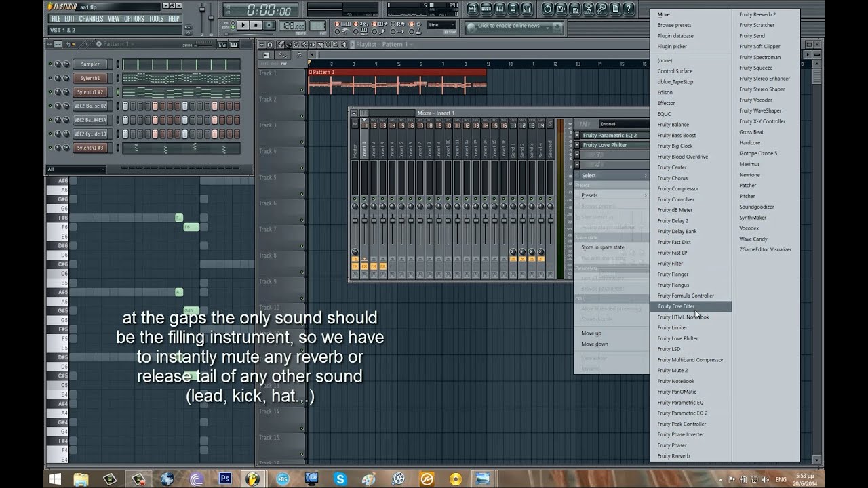Mute the VEC2 Cy..ide 19 channel LED
This screenshot has width=868, height=488.
coord(50,134)
